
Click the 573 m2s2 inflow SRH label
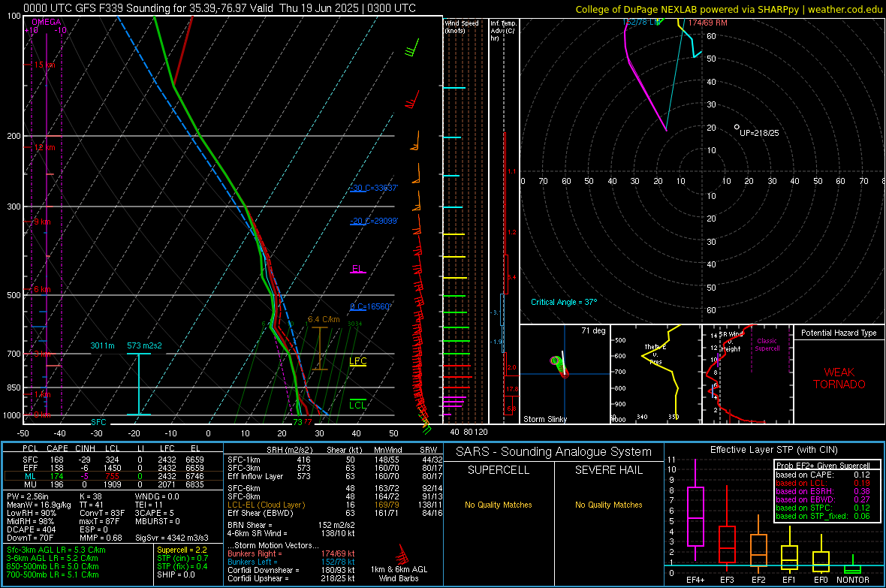[144, 345]
